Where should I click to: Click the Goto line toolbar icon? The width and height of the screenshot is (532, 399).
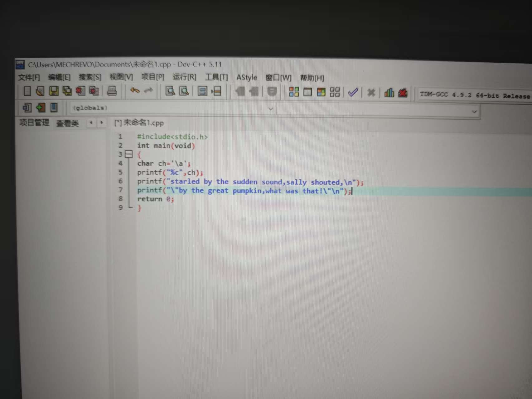click(x=216, y=91)
